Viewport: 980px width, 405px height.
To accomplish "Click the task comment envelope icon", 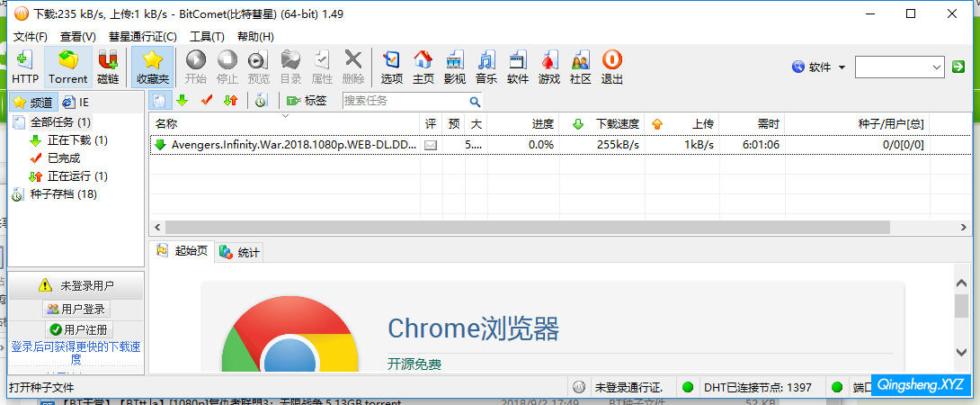I will tap(431, 145).
